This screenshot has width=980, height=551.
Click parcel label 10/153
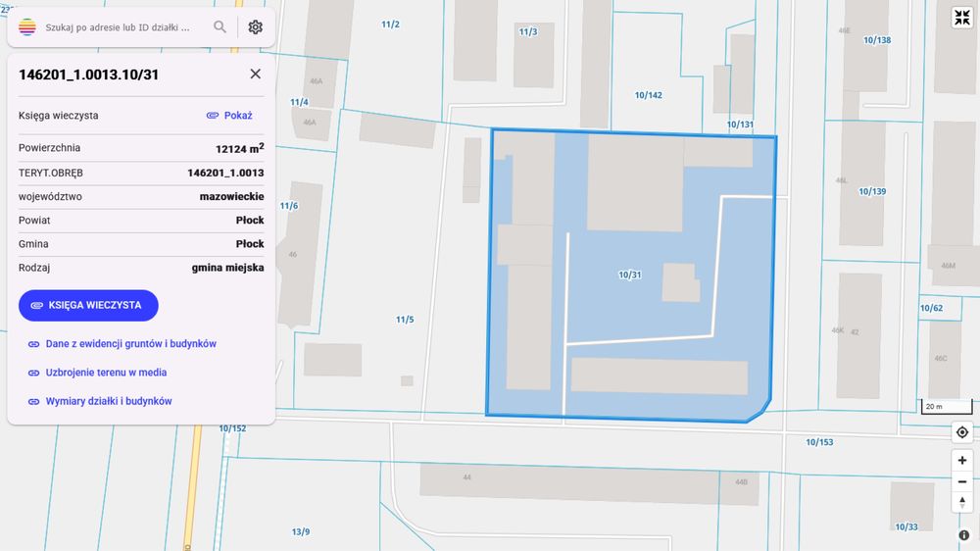[818, 442]
